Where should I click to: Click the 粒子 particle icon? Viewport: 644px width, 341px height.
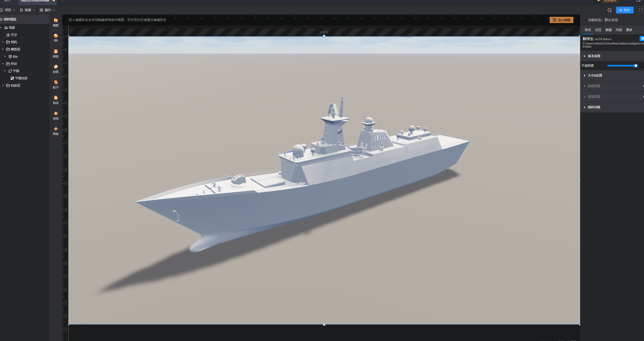[x=56, y=84]
